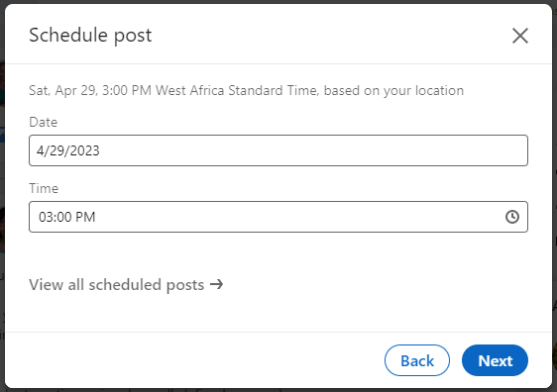Focus the Time field showing 03:00 PM
Screen dimensions: 557x392
coord(278,217)
